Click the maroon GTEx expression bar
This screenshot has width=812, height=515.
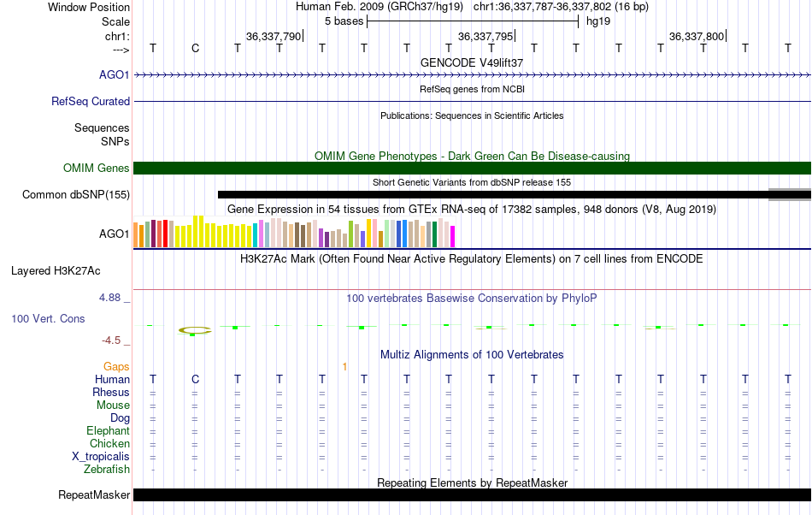point(154,234)
